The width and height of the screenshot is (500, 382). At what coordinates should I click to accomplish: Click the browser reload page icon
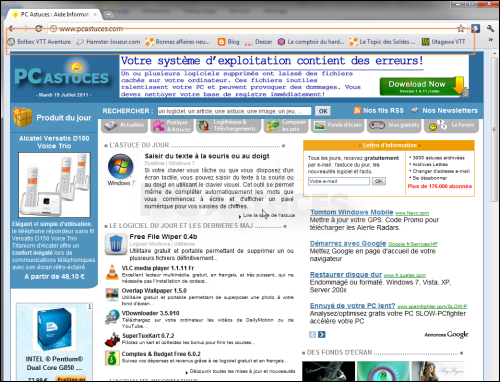pyautogui.click(x=38, y=29)
